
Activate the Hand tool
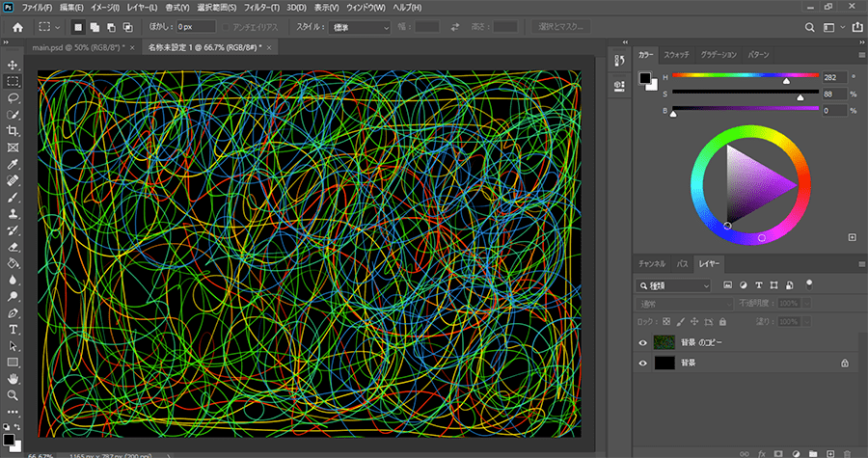tap(14, 379)
